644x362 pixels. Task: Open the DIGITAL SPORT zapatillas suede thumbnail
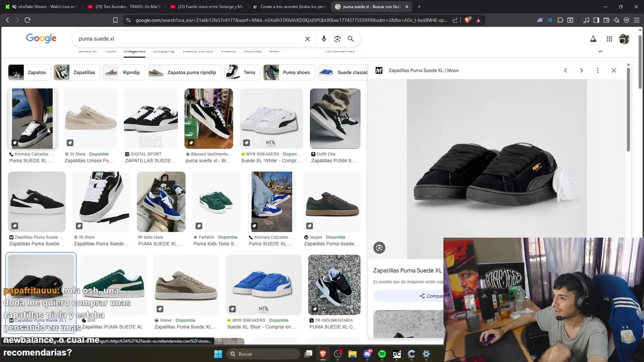pos(151,119)
